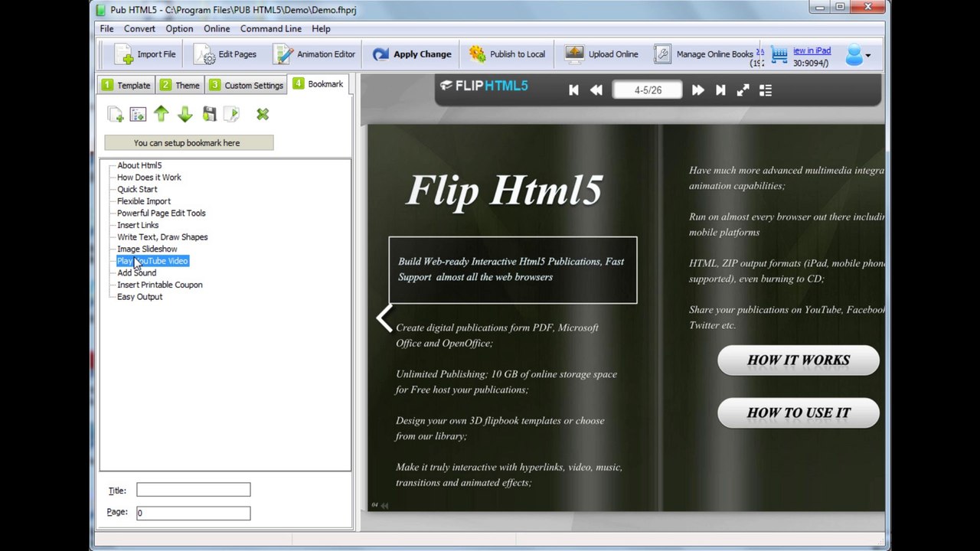This screenshot has height=551, width=980.
Task: Click the HOW TO USE IT button
Action: click(x=799, y=412)
